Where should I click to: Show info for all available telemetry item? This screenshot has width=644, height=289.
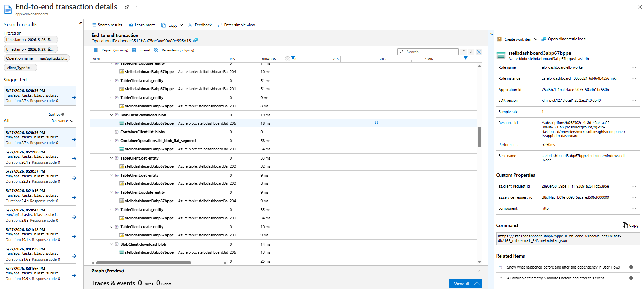tap(631, 278)
